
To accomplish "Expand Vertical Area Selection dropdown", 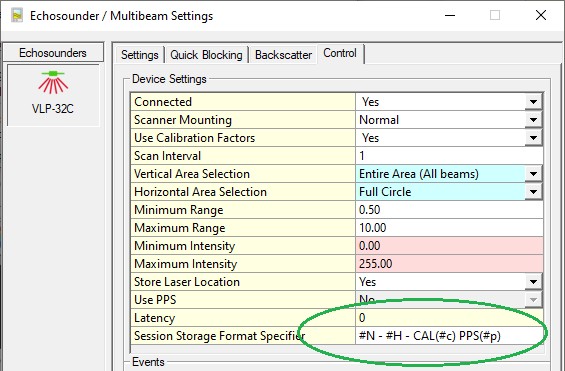I will point(533,174).
